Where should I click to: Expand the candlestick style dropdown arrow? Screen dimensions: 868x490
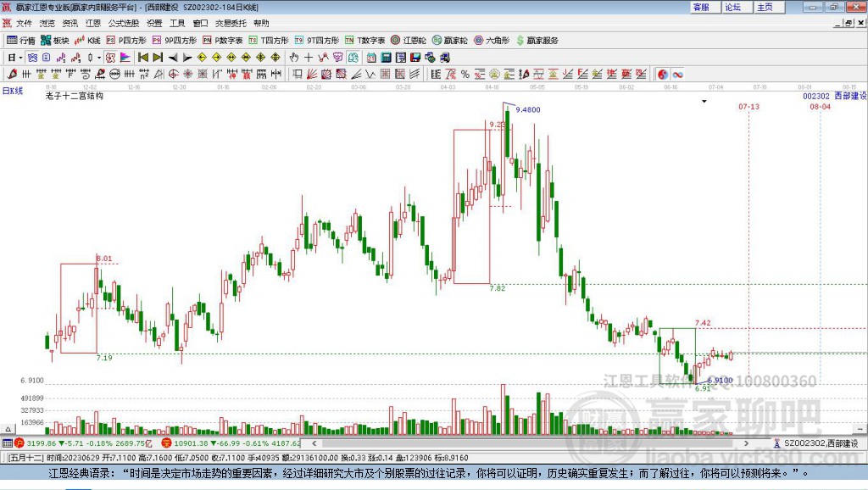coord(99,57)
